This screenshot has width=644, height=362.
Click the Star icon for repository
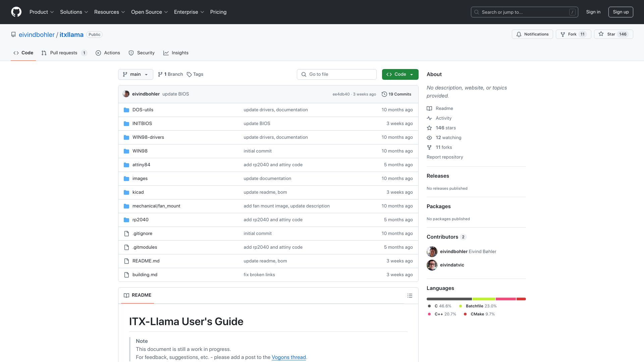click(x=601, y=34)
